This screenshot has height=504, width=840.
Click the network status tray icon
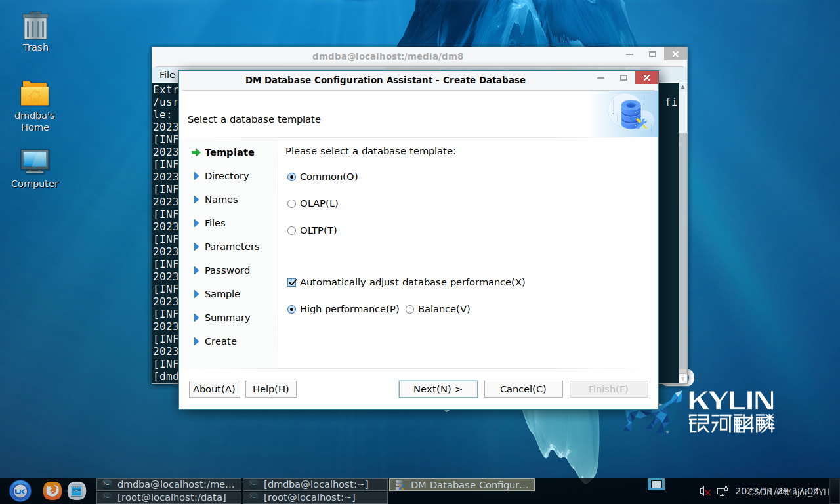pos(722,491)
